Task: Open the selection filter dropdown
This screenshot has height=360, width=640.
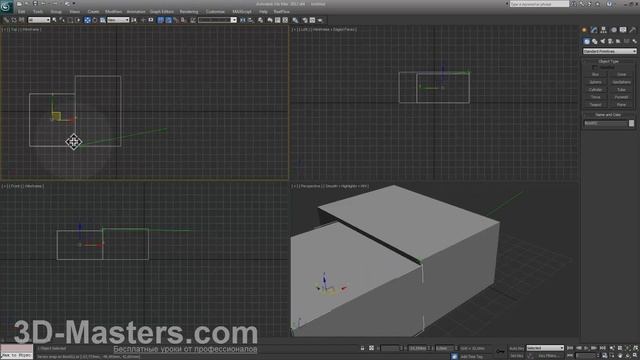Action: [39, 20]
